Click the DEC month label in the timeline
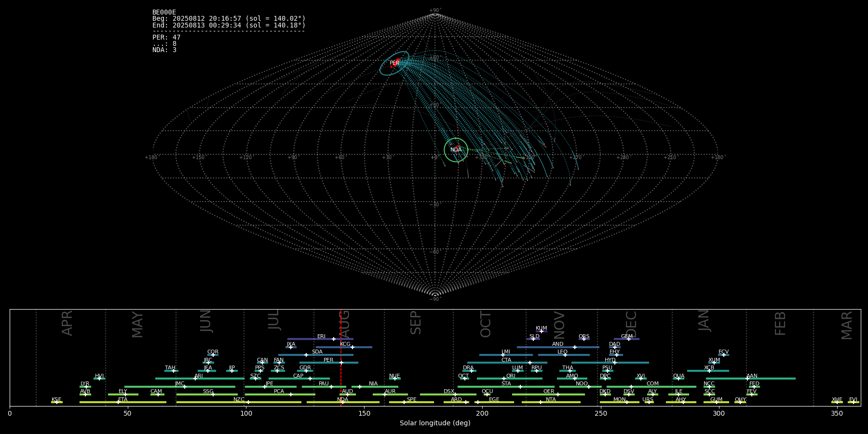Screen dimensions: 868x434 [631, 324]
